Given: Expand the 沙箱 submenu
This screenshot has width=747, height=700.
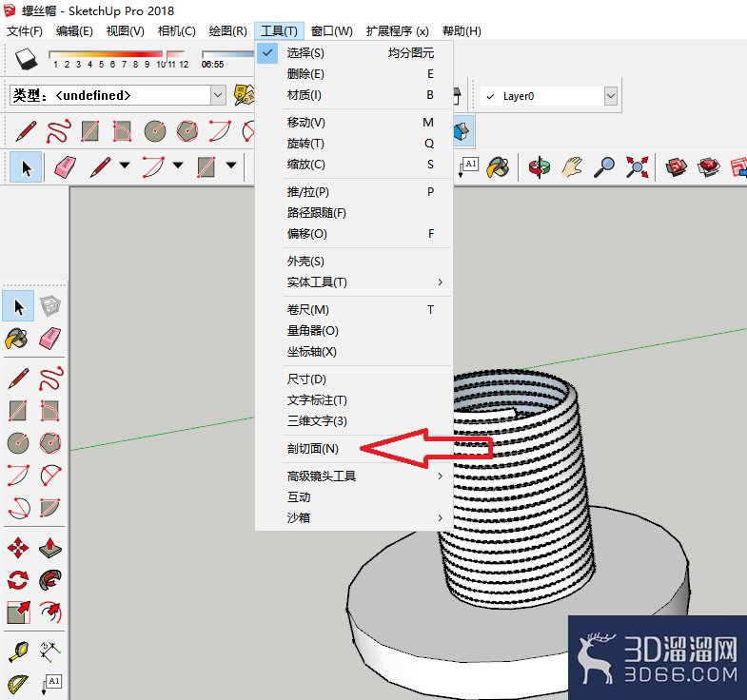Looking at the screenshot, I should 353,517.
